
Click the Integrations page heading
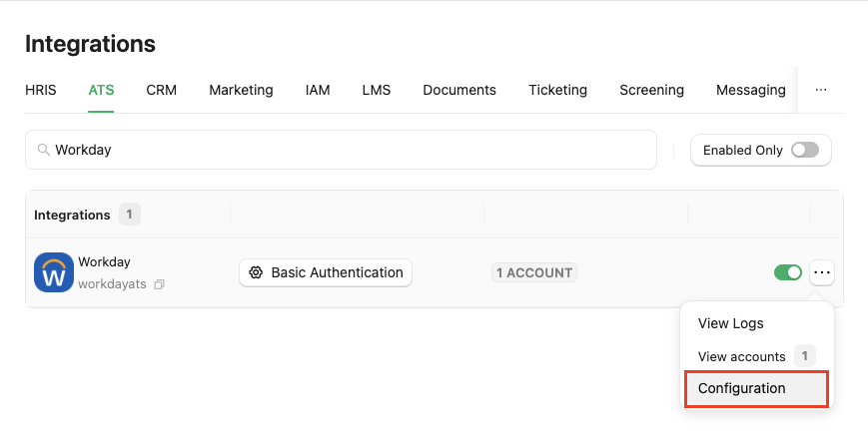coord(90,44)
